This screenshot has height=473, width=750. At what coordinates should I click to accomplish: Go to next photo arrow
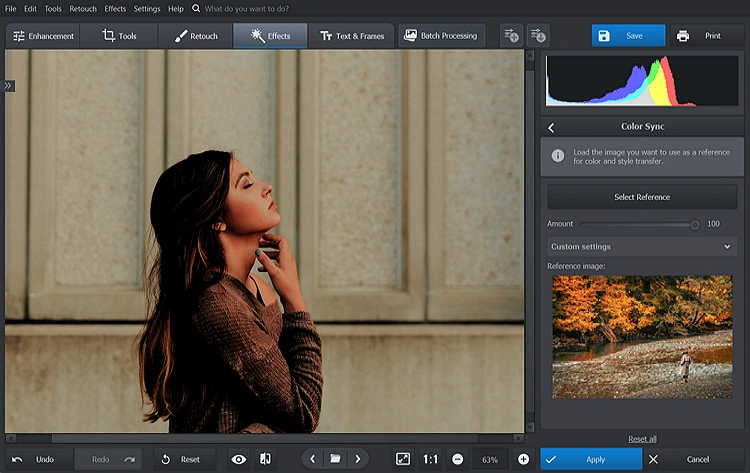[x=358, y=459]
